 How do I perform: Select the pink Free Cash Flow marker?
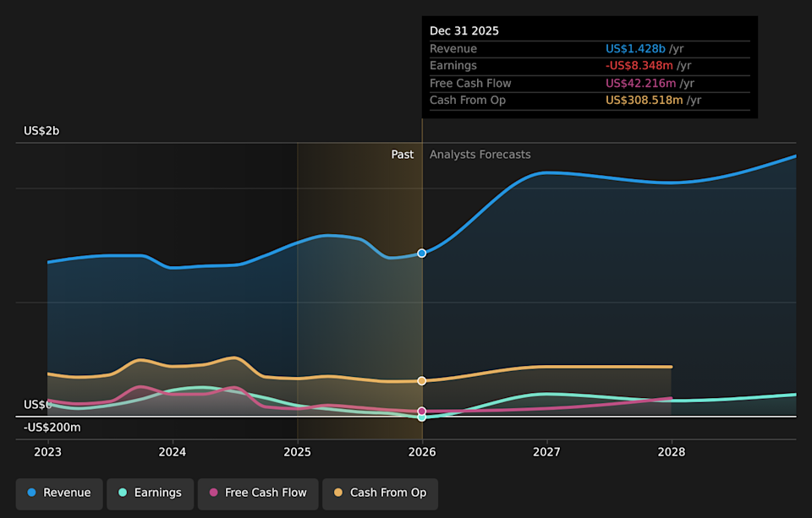tap(421, 410)
